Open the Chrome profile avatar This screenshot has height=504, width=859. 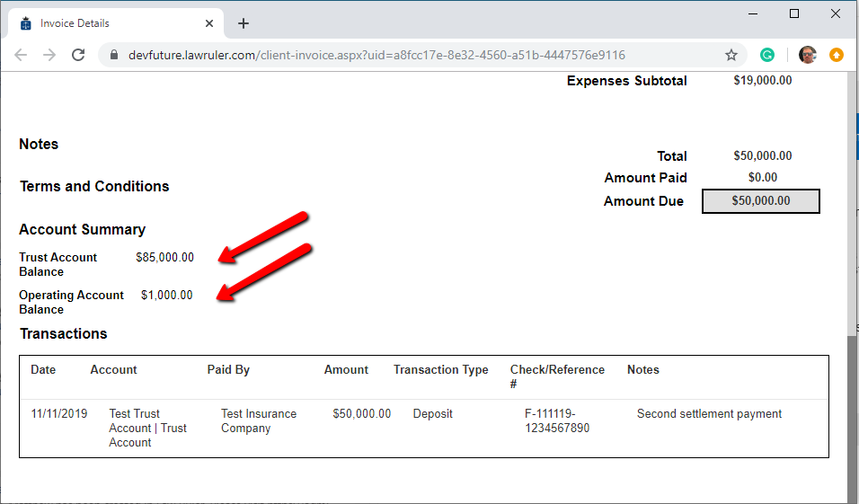pos(807,55)
